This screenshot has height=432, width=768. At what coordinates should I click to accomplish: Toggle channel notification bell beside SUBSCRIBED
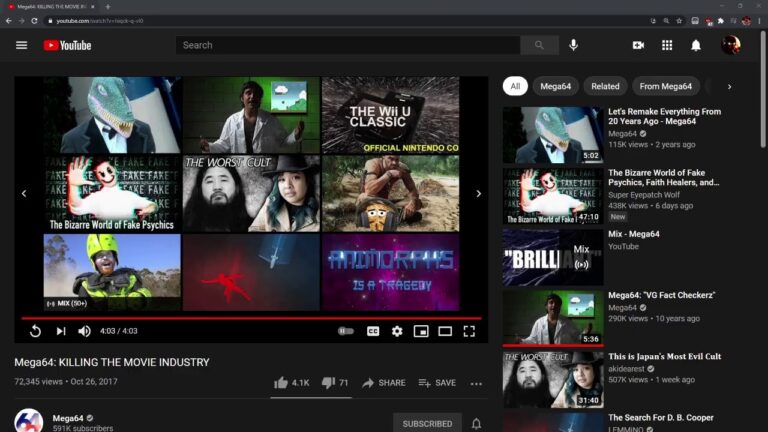(x=476, y=423)
